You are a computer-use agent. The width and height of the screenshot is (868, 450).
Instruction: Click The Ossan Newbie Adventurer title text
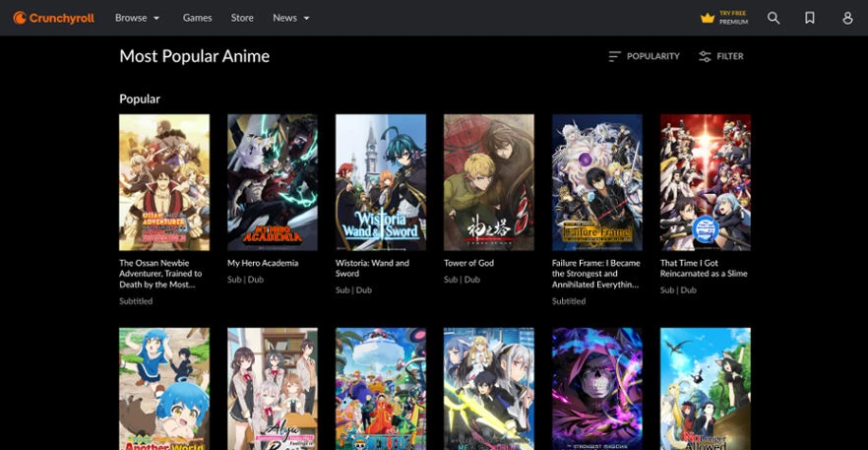pyautogui.click(x=160, y=274)
